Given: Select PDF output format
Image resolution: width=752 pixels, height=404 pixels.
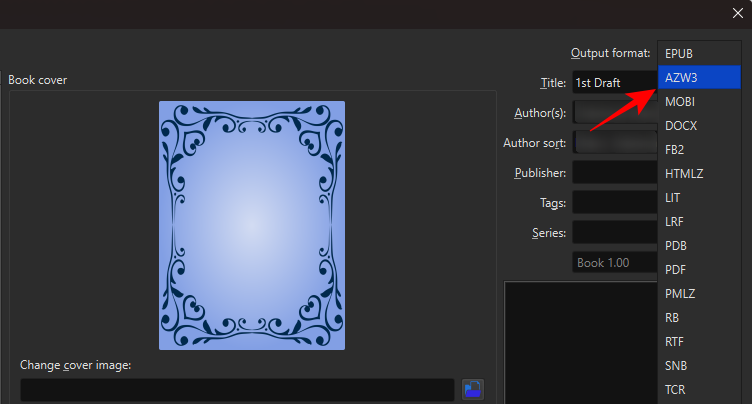Looking at the screenshot, I should 699,270.
